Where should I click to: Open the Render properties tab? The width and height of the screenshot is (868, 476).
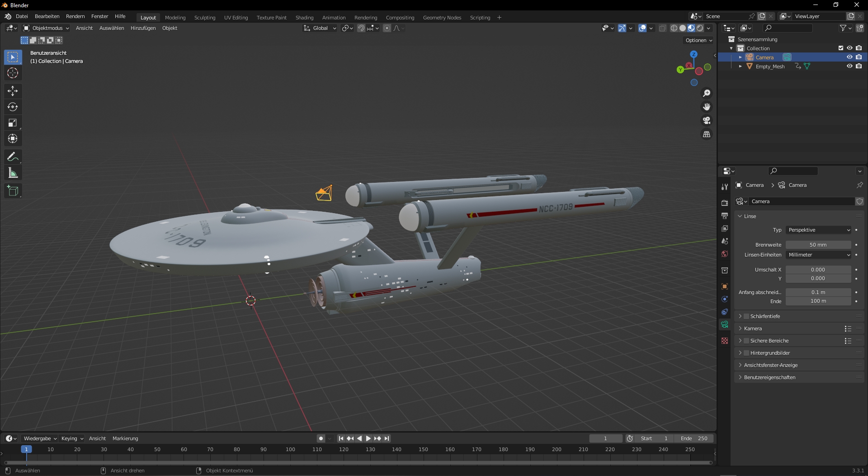point(725,203)
